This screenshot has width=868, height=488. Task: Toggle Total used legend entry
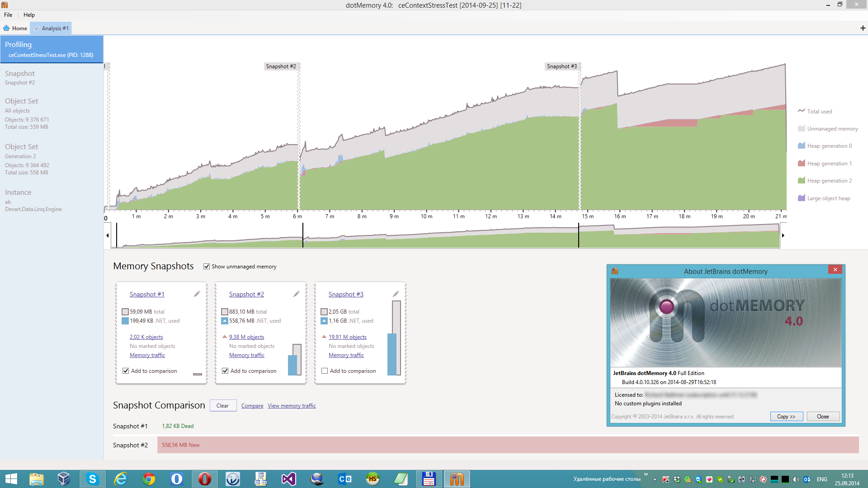pyautogui.click(x=815, y=111)
